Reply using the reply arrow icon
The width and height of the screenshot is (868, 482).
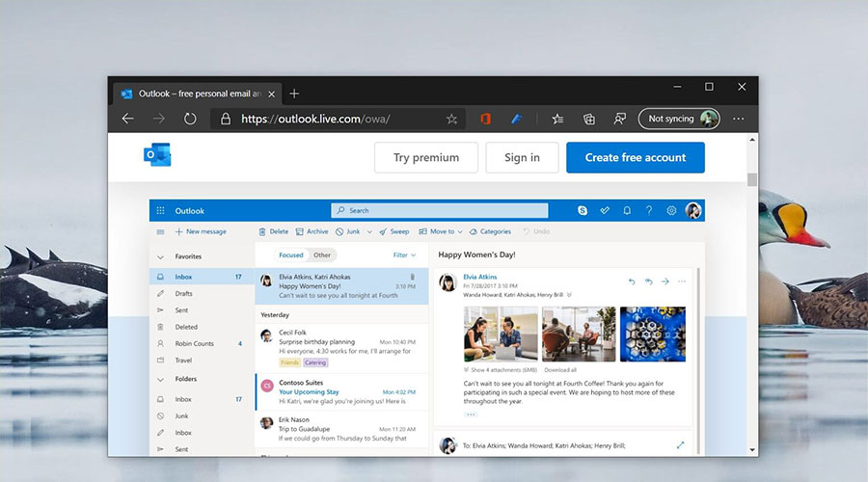point(632,281)
